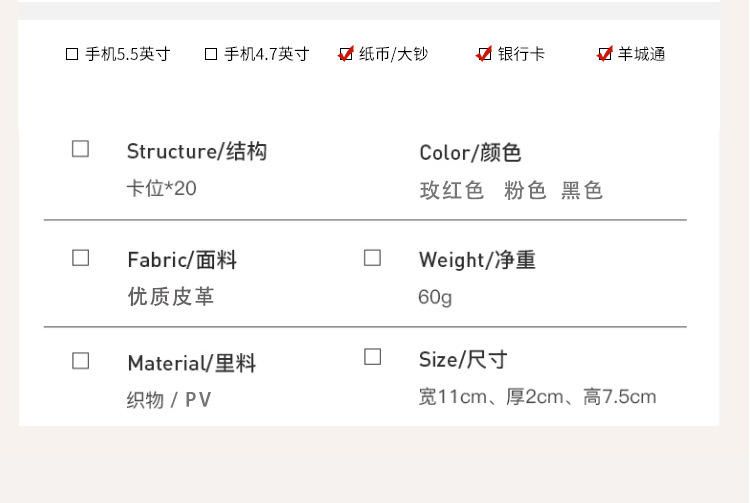
Task: Click the 织物 / PV material text
Action: [x=169, y=400]
